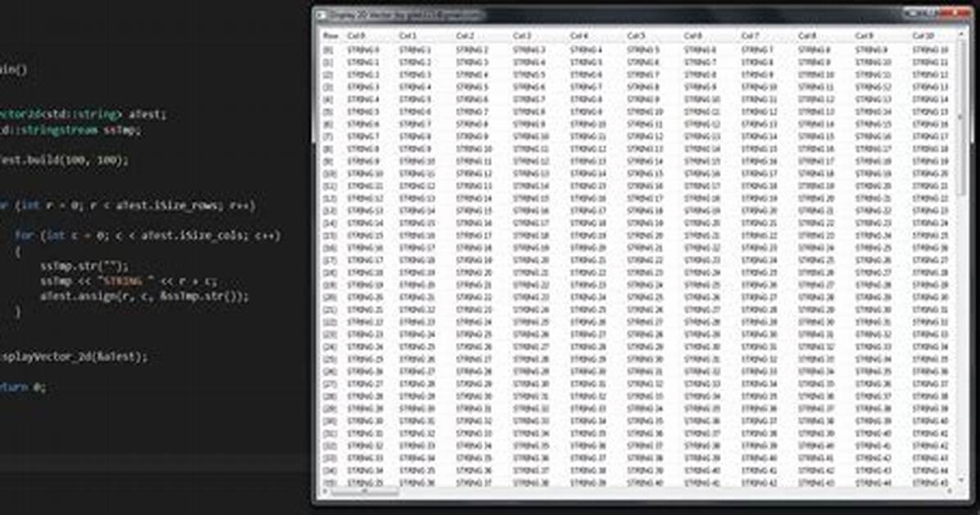This screenshot has height=515, width=980.
Task: Click the Col 0 column header
Action: [x=357, y=36]
